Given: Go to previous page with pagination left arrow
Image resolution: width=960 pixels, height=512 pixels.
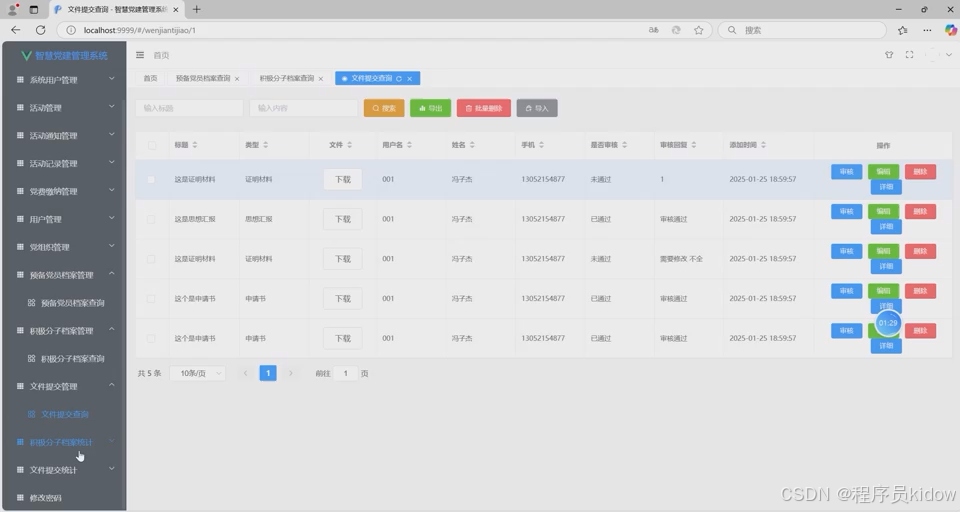Looking at the screenshot, I should [246, 373].
